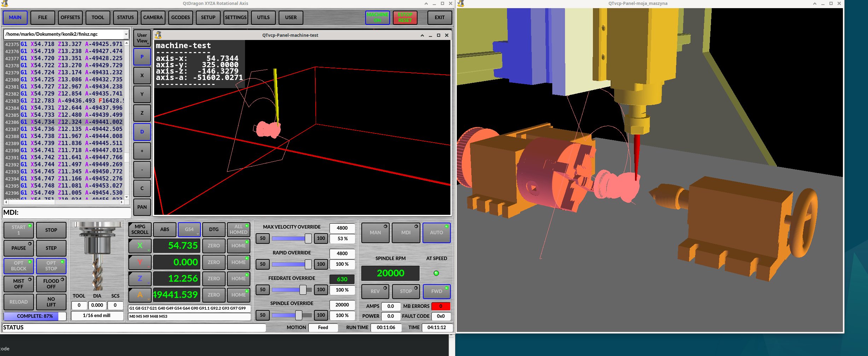Switch to the Z axis view

point(142,113)
